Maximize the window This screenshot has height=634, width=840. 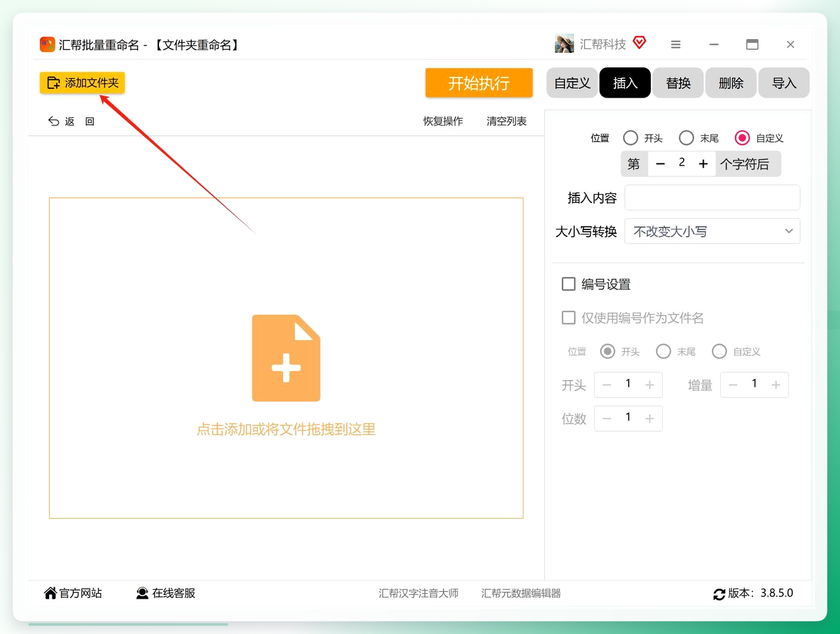pos(752,45)
